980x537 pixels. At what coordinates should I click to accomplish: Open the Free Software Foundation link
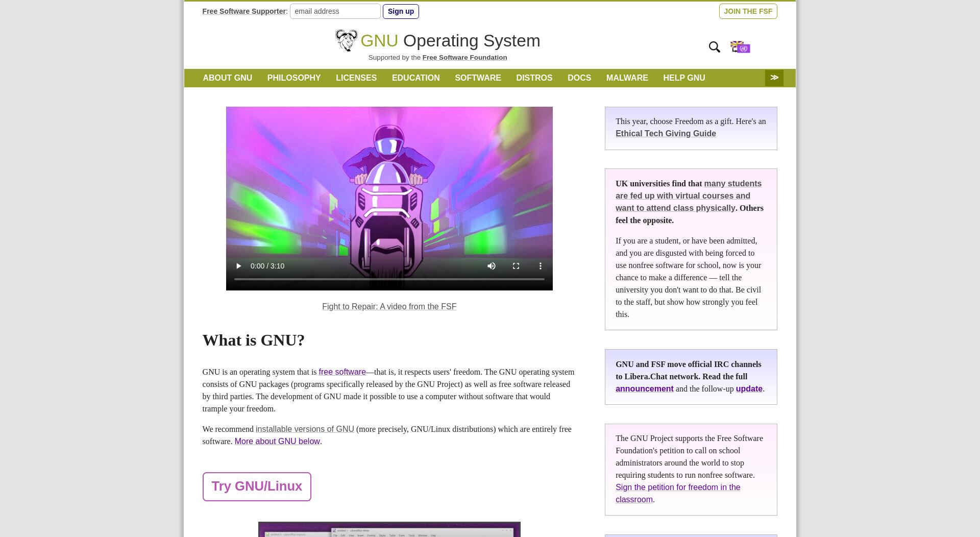coord(464,58)
